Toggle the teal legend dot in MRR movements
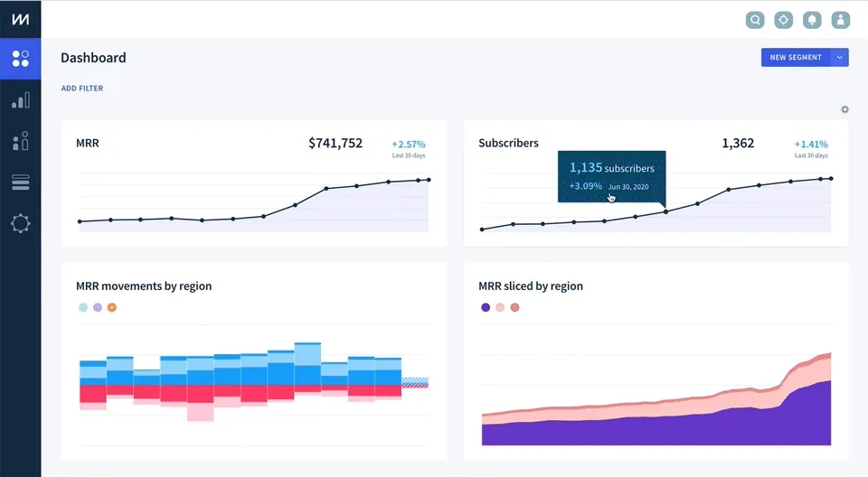Viewport: 868px width, 477px height. [83, 308]
